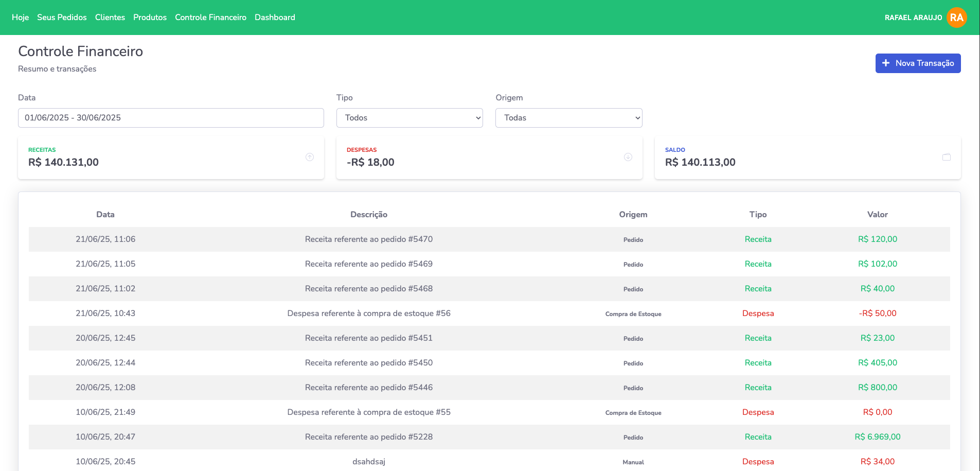980x471 pixels.
Task: Open the Dashboard page
Action: point(275,18)
